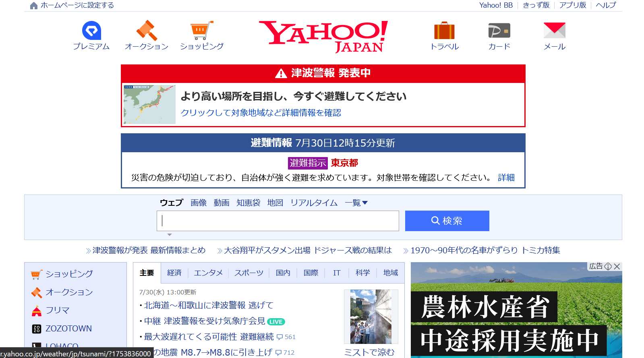The image size is (644, 358).
Task: Switch to the 経済 news tab
Action: [174, 273]
